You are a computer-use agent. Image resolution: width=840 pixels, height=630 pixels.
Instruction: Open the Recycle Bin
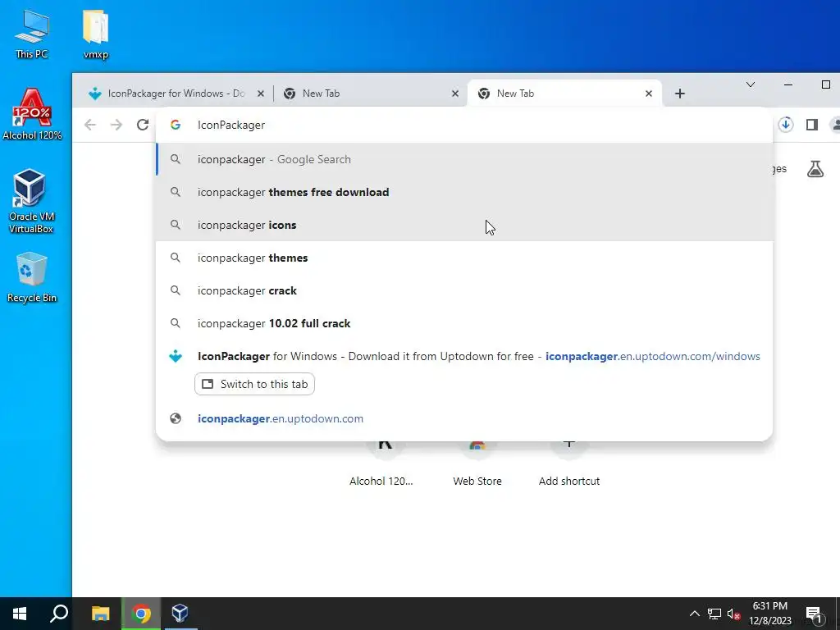click(32, 277)
